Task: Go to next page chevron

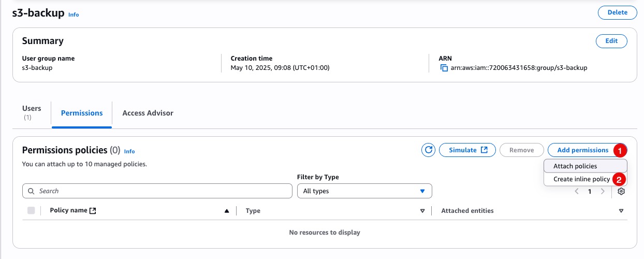Action: click(602, 191)
